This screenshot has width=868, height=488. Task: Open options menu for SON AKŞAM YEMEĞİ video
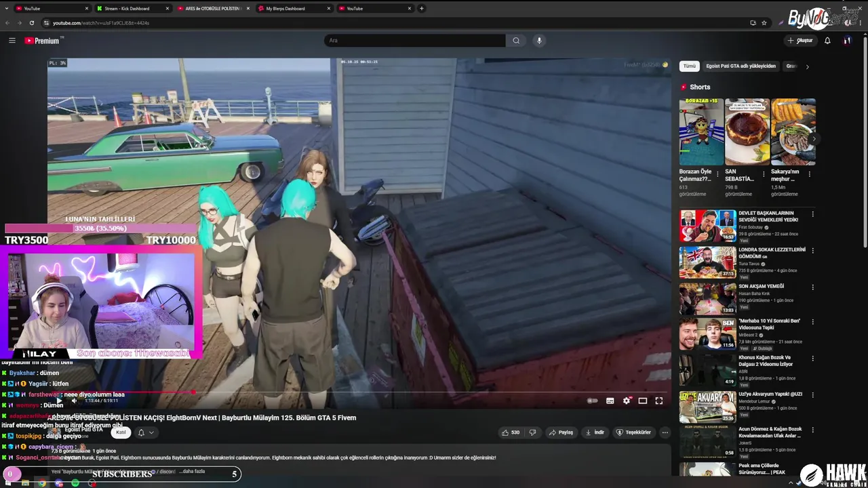[812, 287]
